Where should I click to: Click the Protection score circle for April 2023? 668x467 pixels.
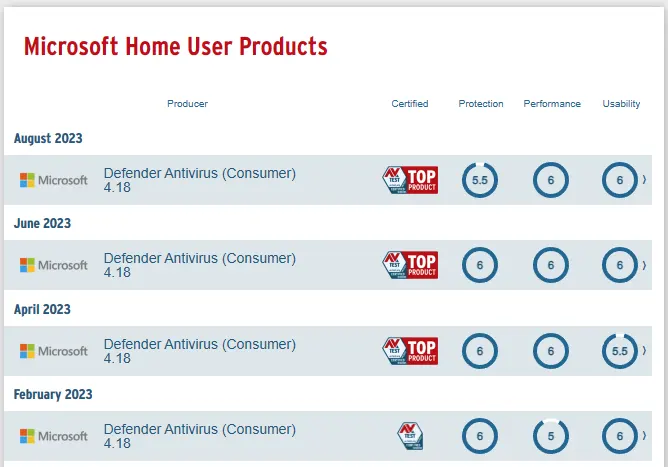(x=480, y=351)
